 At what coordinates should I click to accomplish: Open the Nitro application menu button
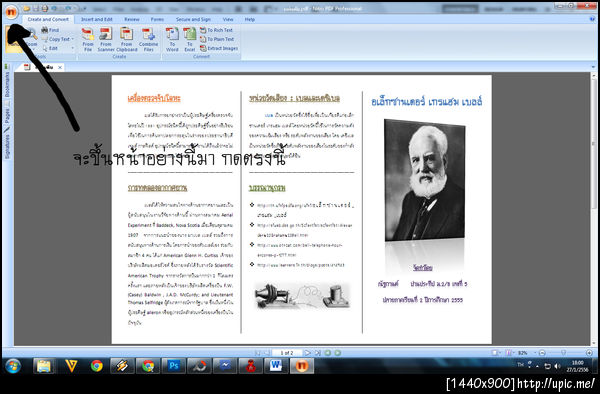(x=11, y=12)
